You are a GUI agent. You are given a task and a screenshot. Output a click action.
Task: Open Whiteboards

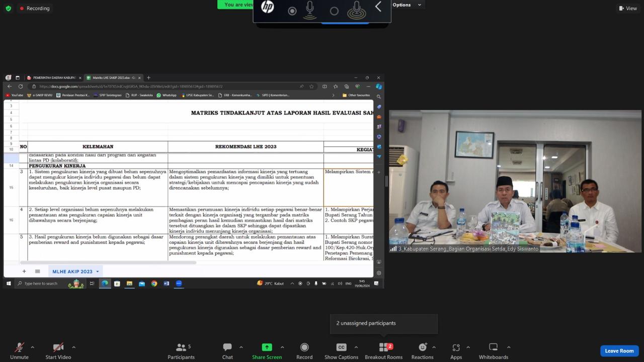[x=493, y=350]
